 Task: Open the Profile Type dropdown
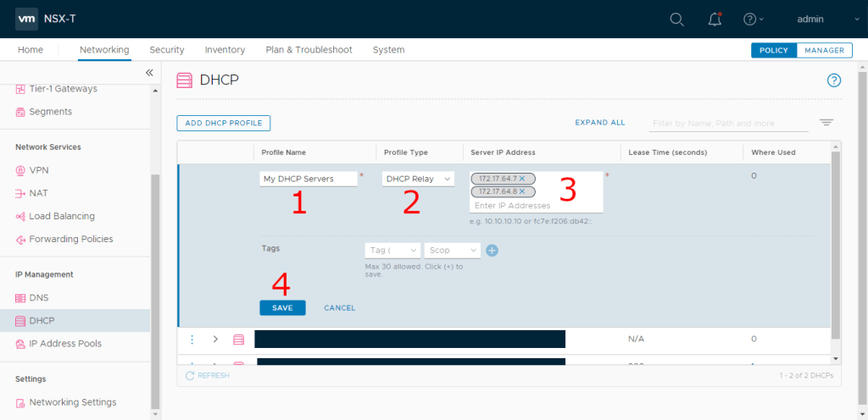click(418, 179)
